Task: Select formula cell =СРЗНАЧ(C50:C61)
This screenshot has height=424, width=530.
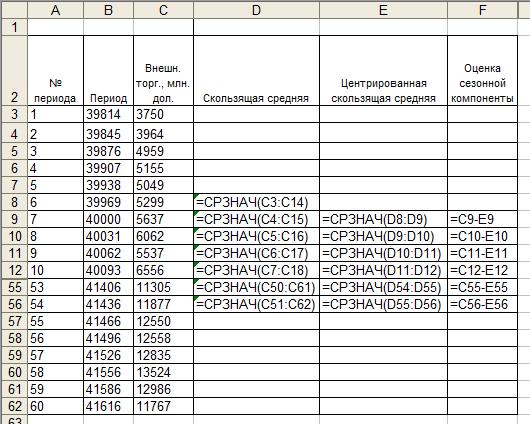Action: [x=256, y=287]
